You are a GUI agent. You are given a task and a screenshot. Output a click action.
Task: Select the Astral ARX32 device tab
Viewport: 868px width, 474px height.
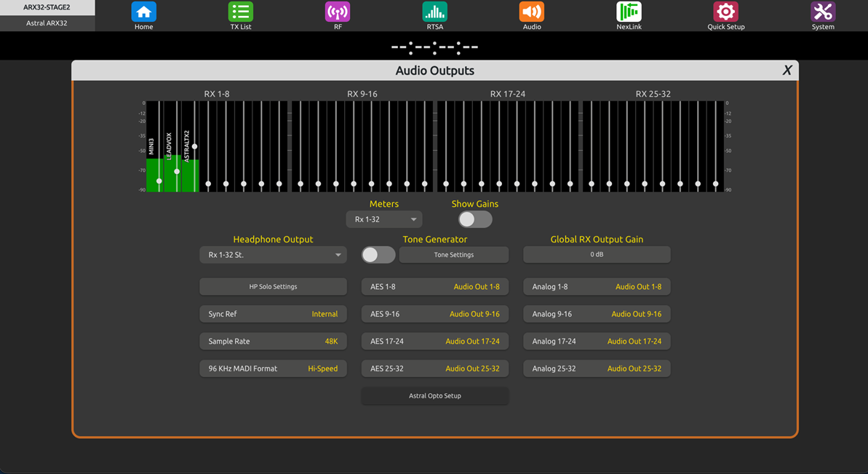[47, 23]
